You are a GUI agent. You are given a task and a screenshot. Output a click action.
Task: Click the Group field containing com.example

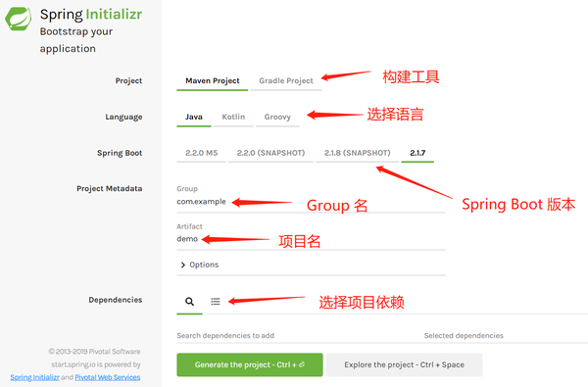click(x=311, y=202)
